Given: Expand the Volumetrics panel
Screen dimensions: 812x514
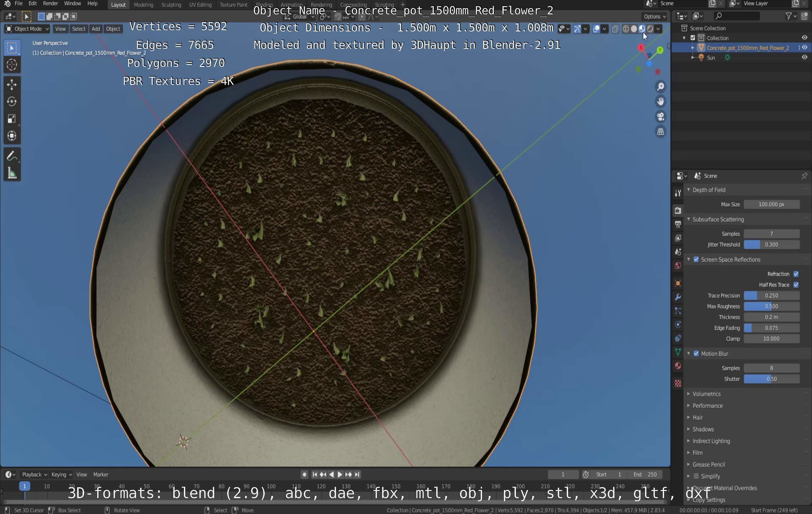Looking at the screenshot, I should (x=706, y=394).
